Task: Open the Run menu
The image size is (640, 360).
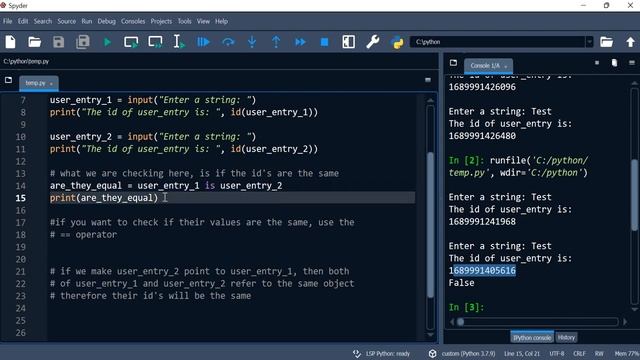Action: pos(87,21)
